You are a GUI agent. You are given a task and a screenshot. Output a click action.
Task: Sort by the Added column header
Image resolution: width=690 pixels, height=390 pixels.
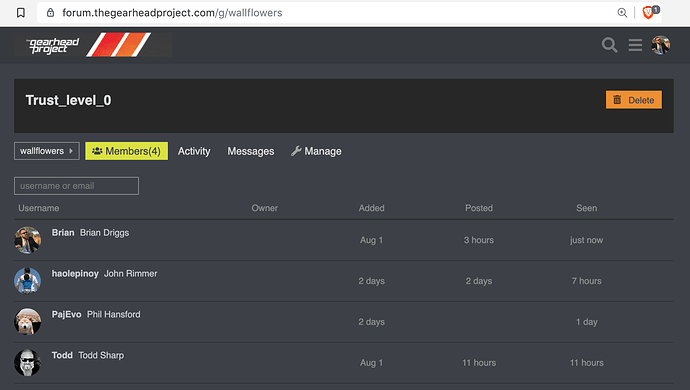(x=371, y=208)
